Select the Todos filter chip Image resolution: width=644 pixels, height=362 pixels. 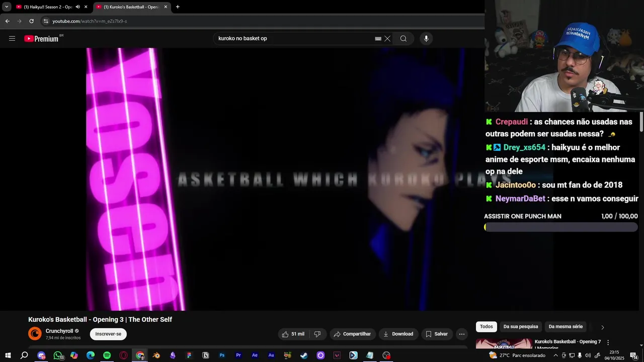click(x=487, y=327)
